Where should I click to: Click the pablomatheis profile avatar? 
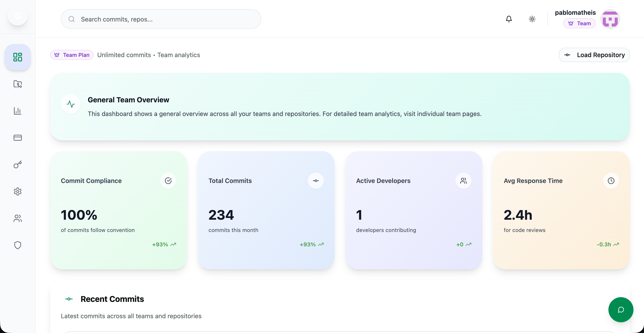[x=610, y=19]
